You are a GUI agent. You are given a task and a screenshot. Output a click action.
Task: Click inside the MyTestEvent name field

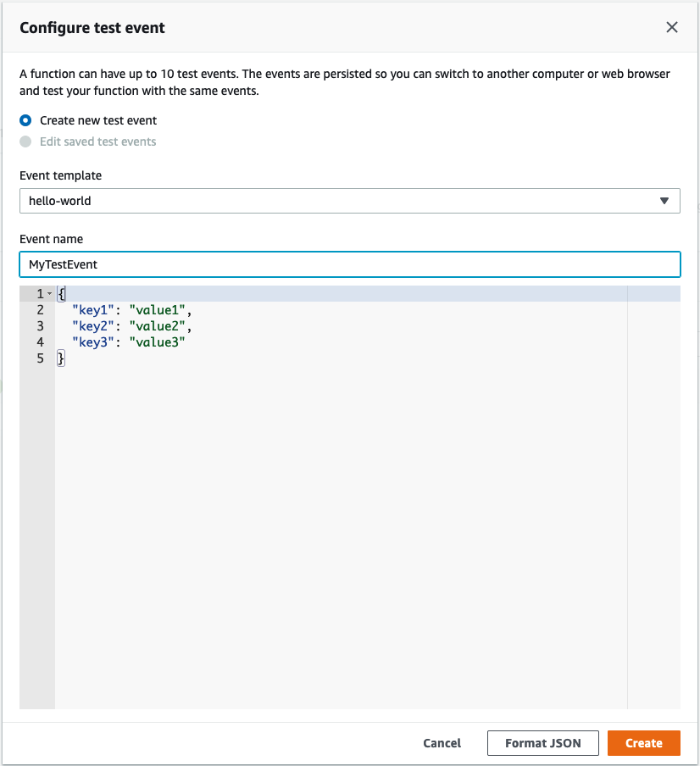349,264
